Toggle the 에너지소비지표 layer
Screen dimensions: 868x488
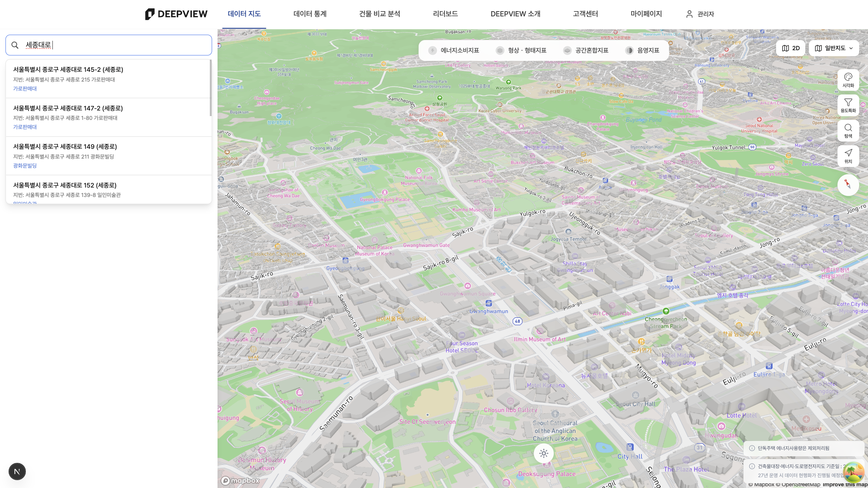(454, 51)
